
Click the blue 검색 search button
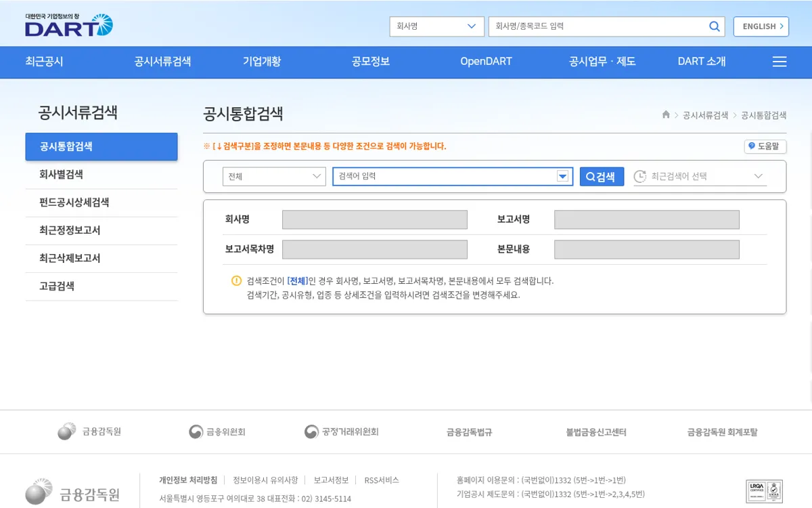click(602, 176)
